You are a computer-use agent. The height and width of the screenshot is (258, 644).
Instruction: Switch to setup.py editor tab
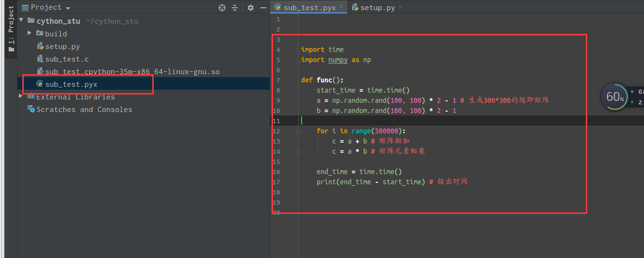[x=377, y=8]
